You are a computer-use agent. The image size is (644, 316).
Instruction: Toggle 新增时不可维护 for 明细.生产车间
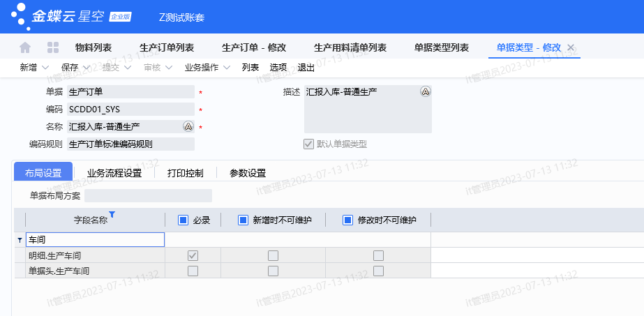click(273, 256)
